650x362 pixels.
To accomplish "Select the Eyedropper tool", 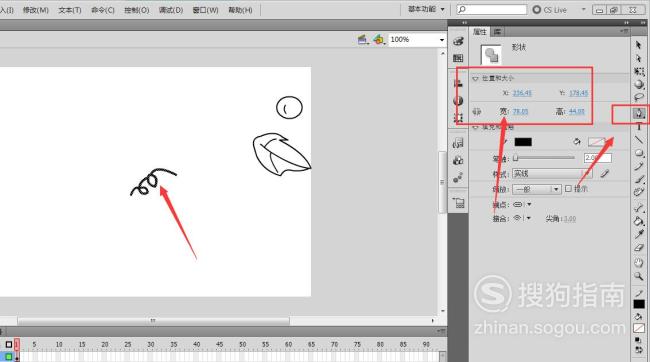I will tap(639, 234).
